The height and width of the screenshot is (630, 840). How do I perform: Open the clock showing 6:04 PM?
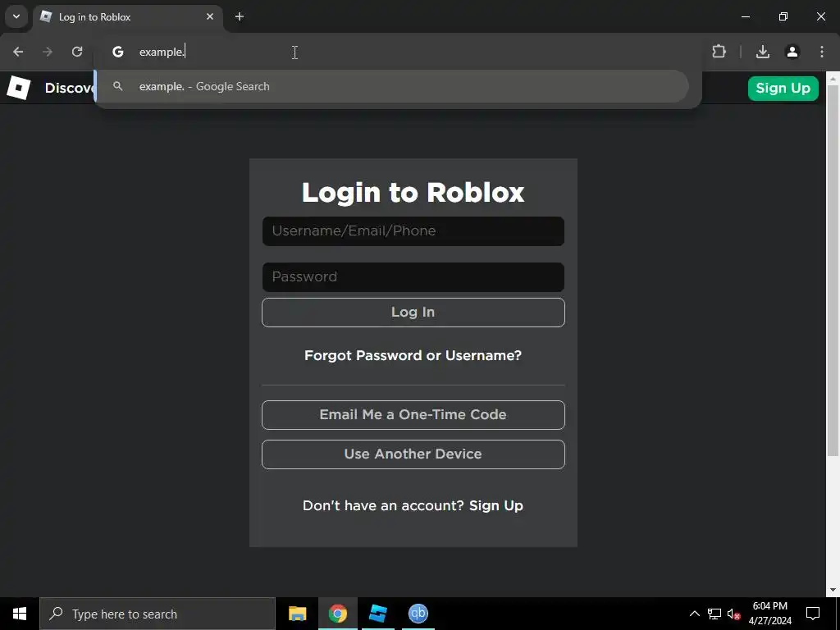click(x=769, y=614)
